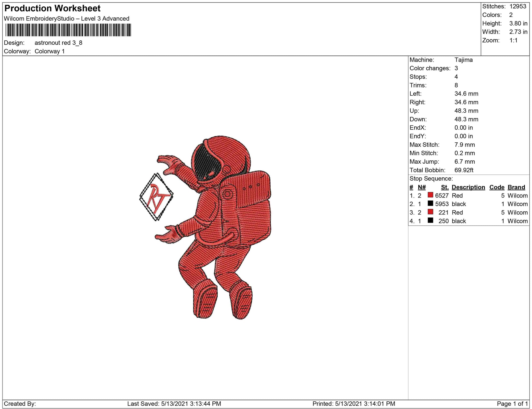Image resolution: width=532 pixels, height=409 pixels.
Task: Click the Tajima machine value
Action: click(463, 60)
